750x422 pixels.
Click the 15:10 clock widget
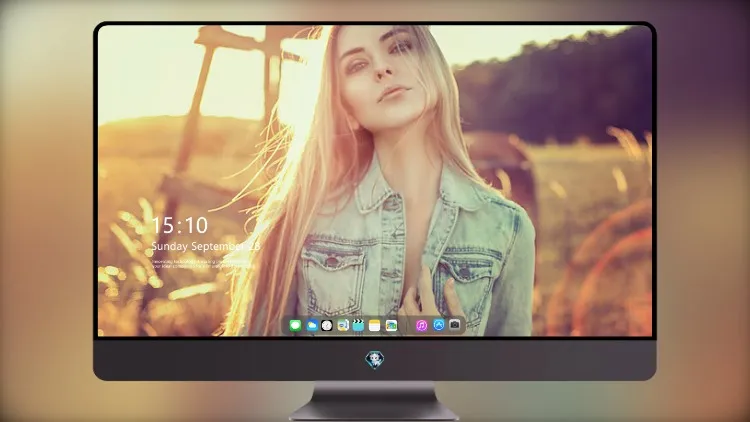click(x=180, y=225)
